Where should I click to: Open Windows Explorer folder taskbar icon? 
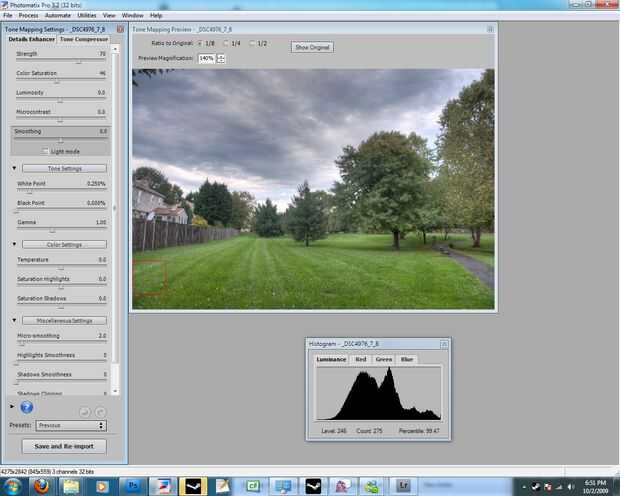[71, 486]
